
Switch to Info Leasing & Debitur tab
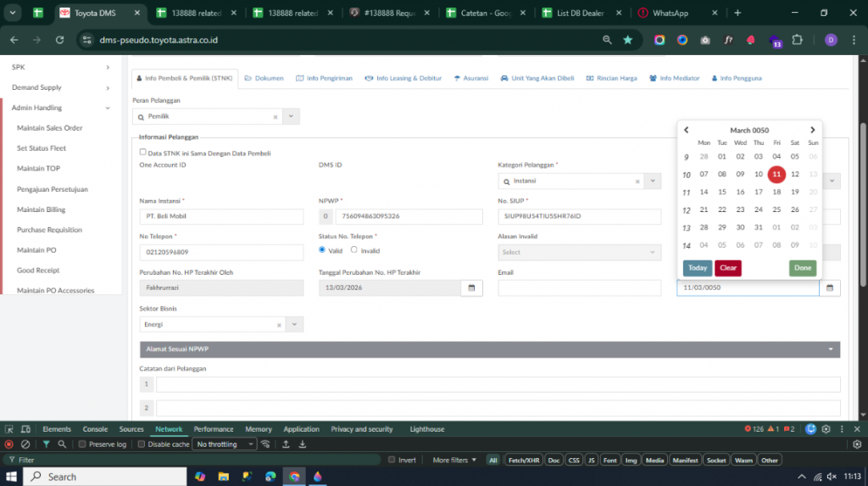(403, 78)
